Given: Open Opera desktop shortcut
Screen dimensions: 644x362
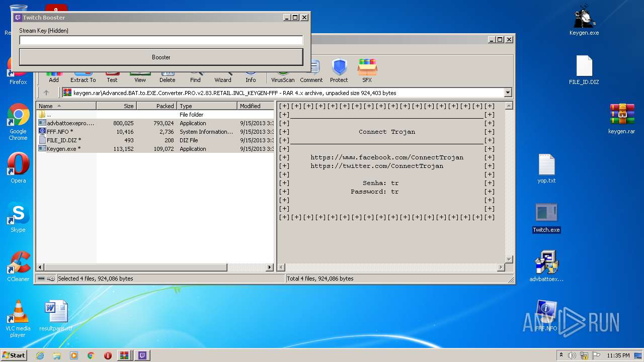Looking at the screenshot, I should tap(18, 168).
